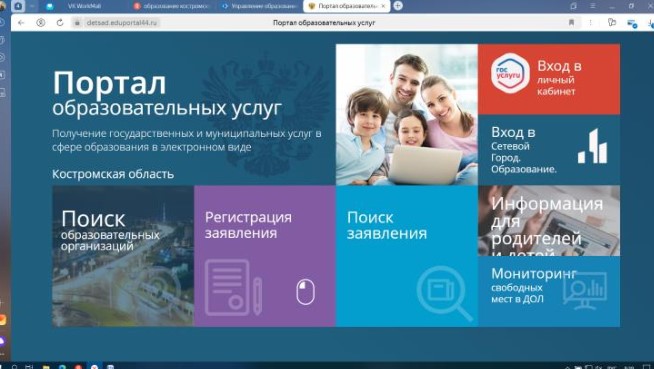Click the pinned blue mail tab icon
Viewport: 654px width, 369px height.
[x=50, y=6]
